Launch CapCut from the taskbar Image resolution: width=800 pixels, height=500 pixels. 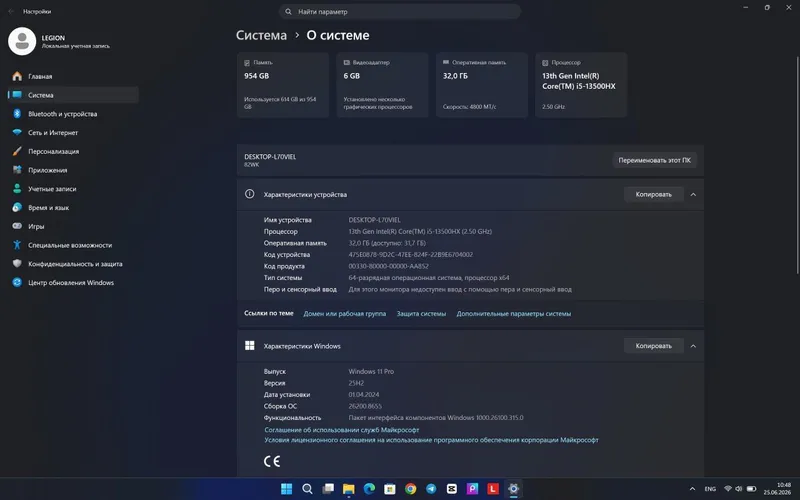point(452,489)
